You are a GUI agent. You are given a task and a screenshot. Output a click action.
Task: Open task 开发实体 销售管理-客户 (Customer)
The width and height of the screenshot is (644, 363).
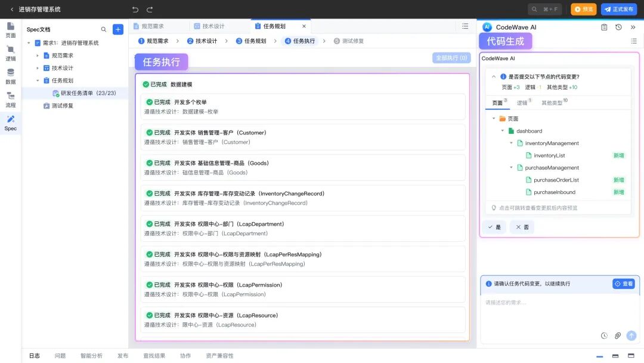(303, 137)
